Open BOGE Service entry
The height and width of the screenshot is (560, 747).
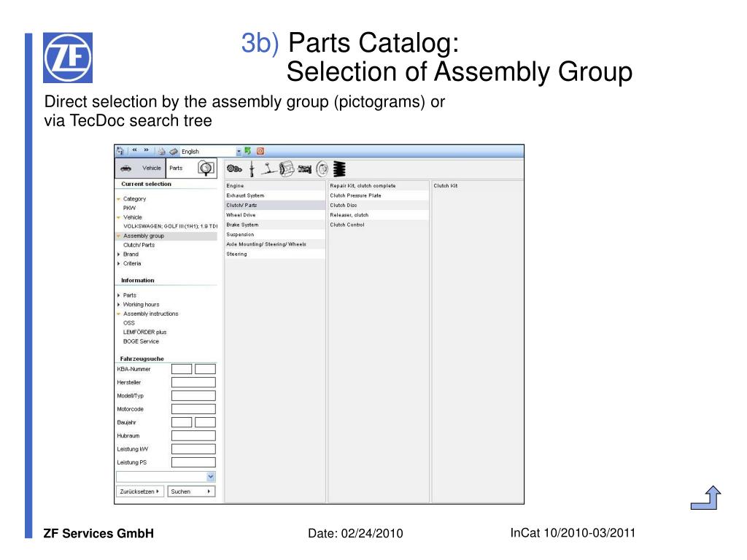coord(141,341)
